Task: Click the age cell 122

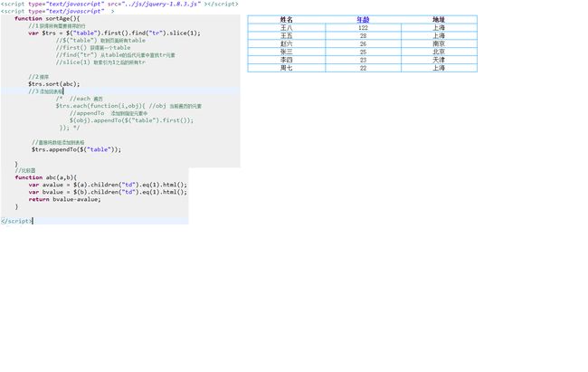Action: tap(363, 28)
